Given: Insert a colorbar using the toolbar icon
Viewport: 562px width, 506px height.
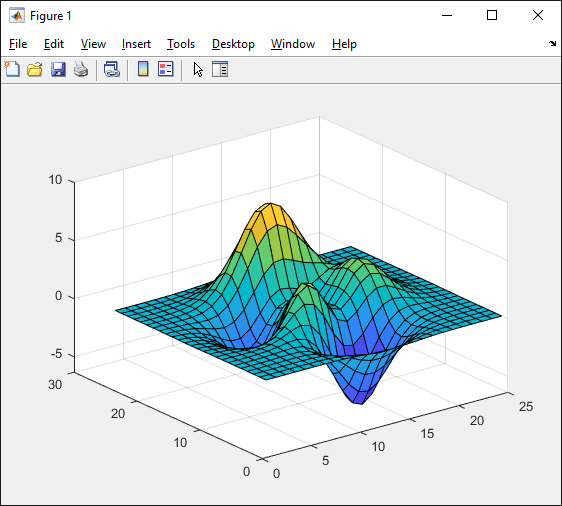Looking at the screenshot, I should click(143, 69).
